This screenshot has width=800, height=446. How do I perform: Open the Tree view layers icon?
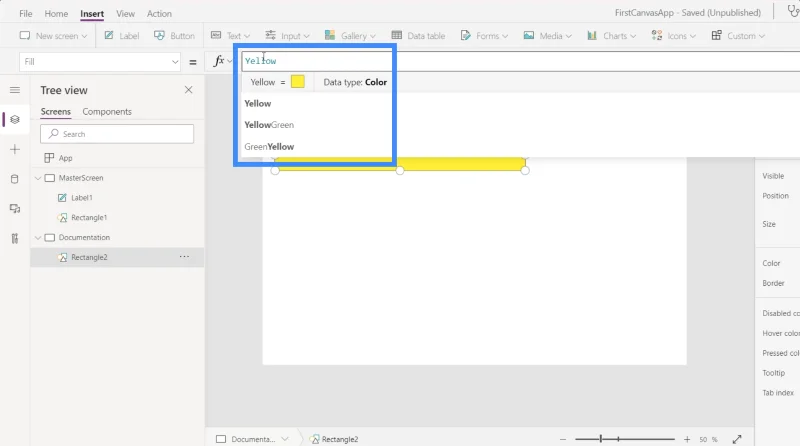[x=15, y=119]
